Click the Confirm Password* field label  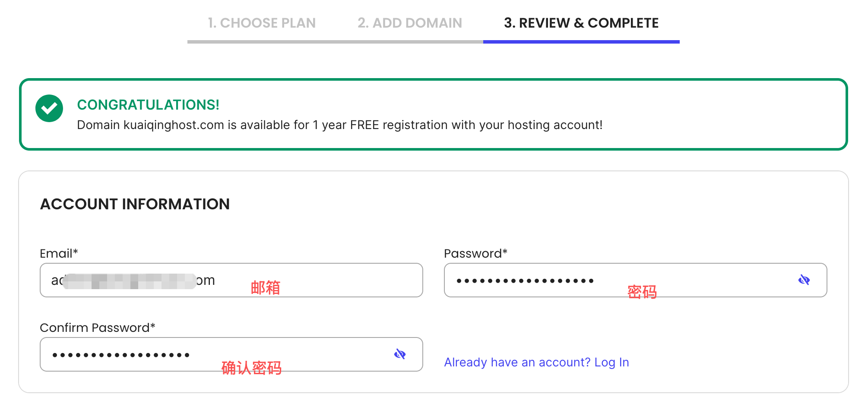98,328
